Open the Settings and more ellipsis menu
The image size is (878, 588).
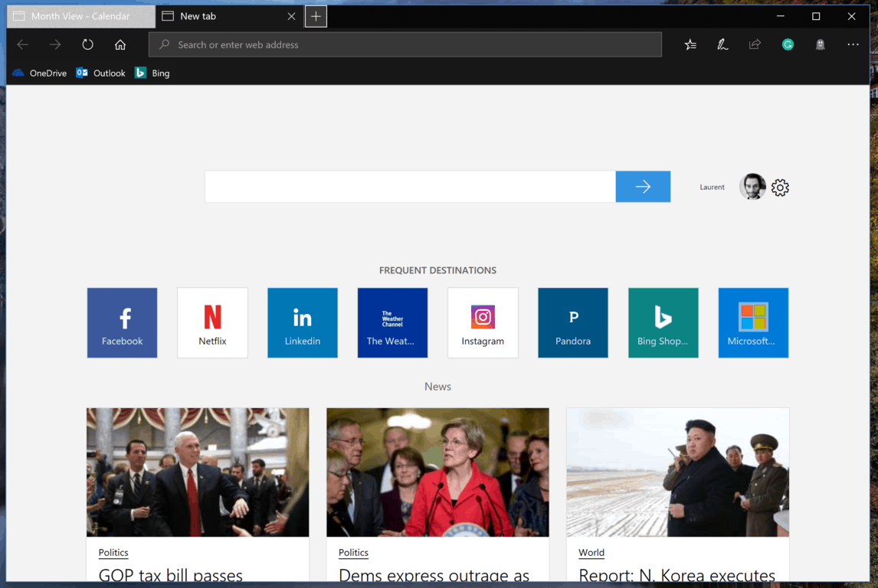tap(853, 44)
